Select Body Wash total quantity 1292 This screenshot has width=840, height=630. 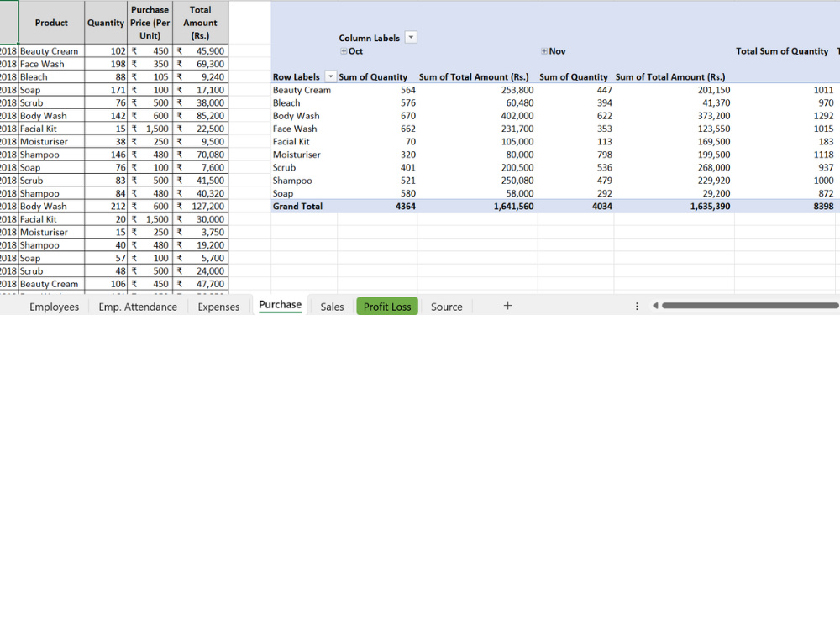click(823, 116)
